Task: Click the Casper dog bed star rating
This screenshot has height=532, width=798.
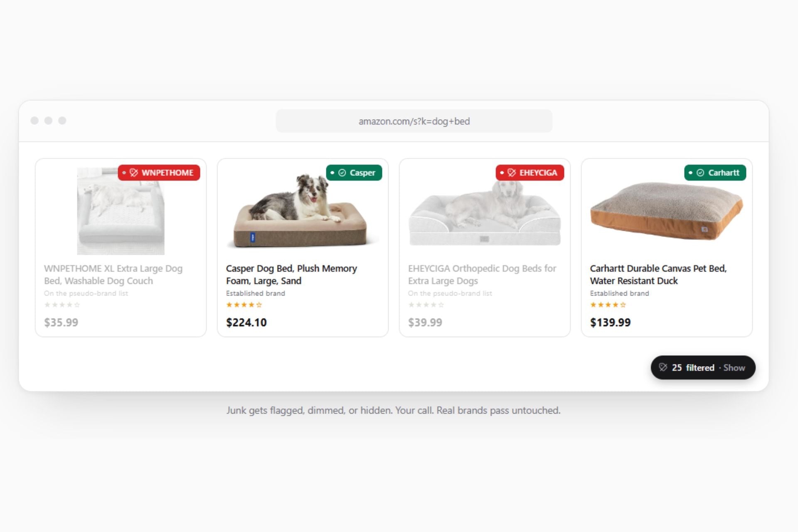Action: point(244,305)
